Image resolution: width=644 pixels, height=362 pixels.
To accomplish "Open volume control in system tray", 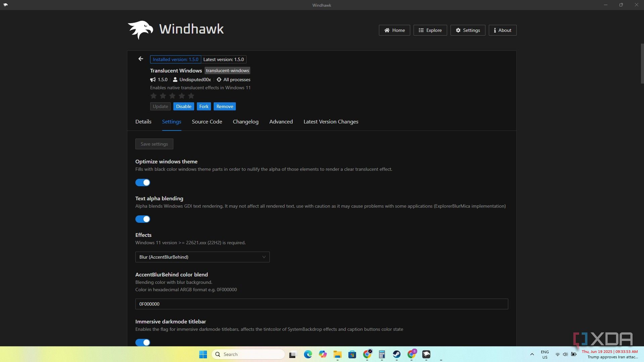I will 565,354.
